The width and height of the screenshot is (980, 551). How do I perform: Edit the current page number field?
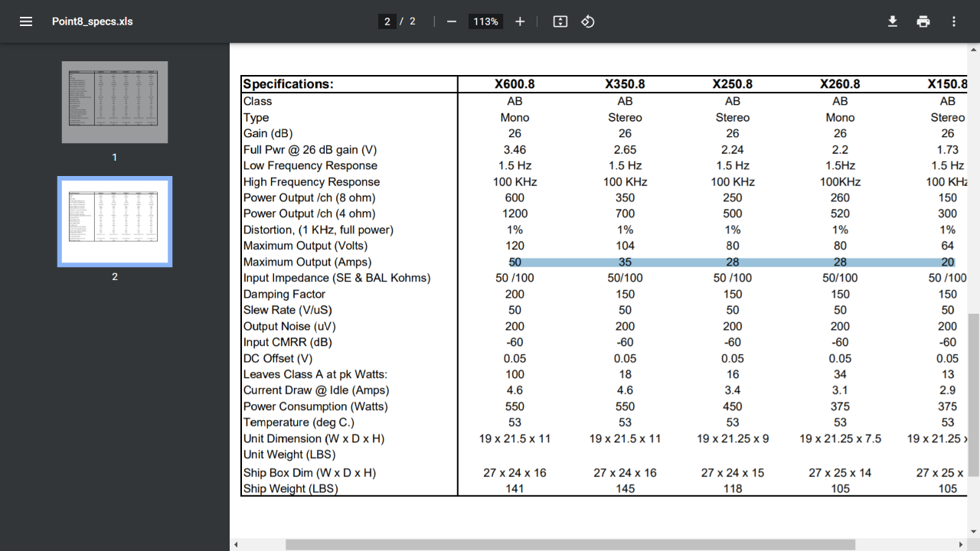pos(387,21)
